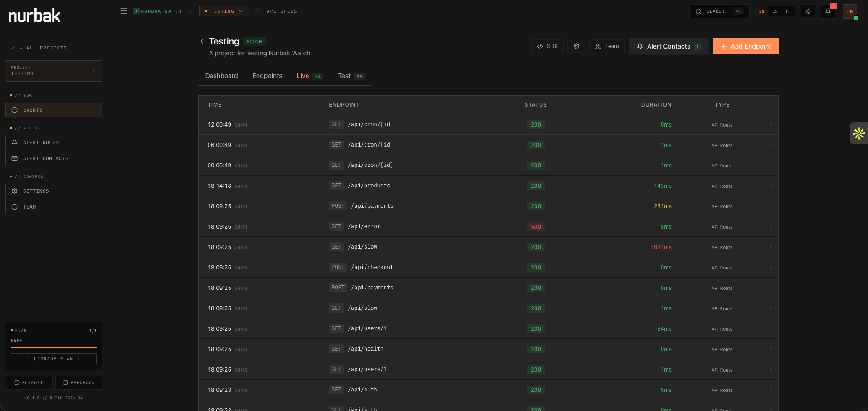Expand the Project Testing selector in sidebar
Viewport: 868px width, 411px height.
[54, 71]
